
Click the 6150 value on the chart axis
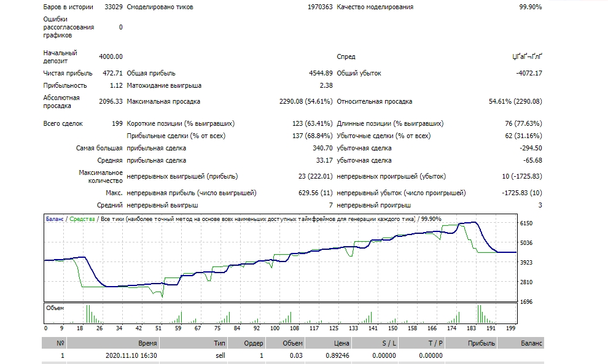[x=526, y=223]
